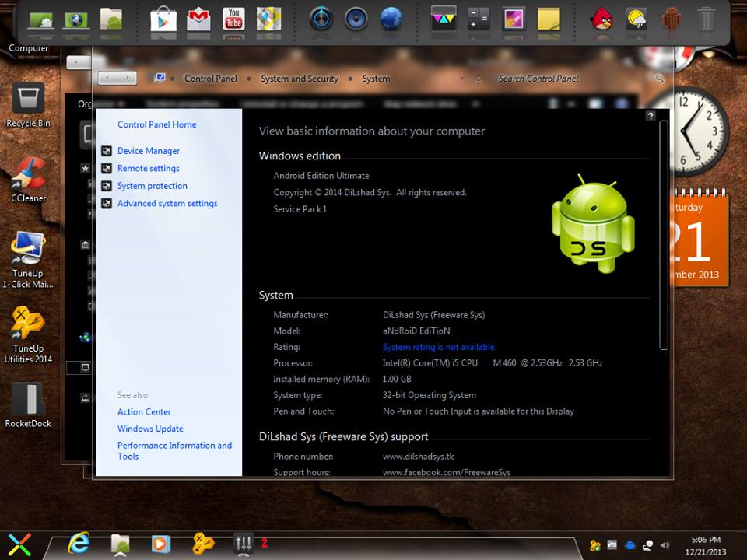
Task: Click the mixer sliders taskbar icon
Action: 244,544
